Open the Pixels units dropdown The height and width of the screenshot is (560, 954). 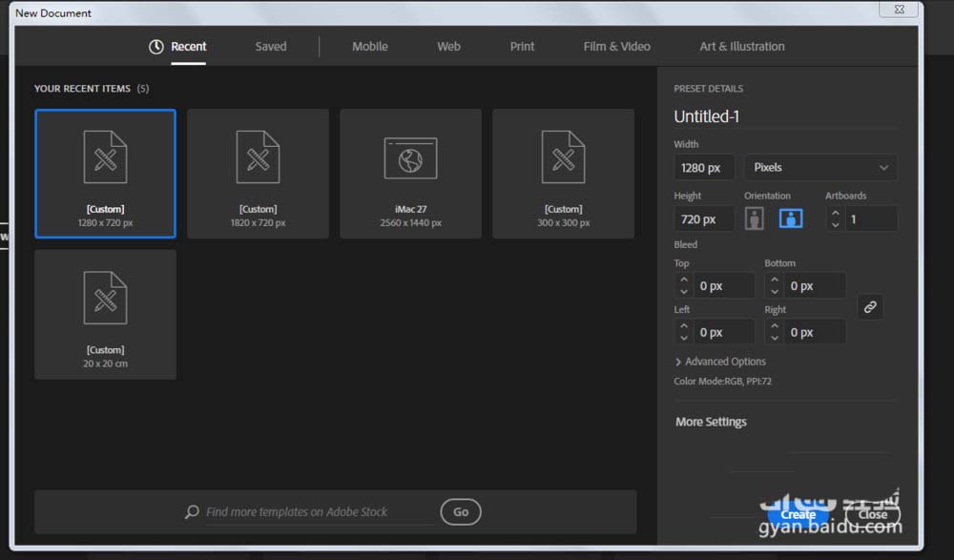click(x=820, y=168)
